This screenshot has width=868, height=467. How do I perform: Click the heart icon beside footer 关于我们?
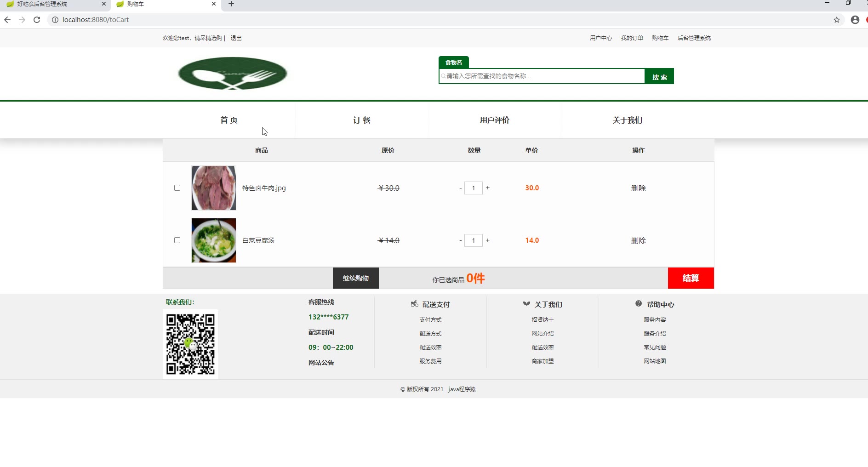point(526,304)
